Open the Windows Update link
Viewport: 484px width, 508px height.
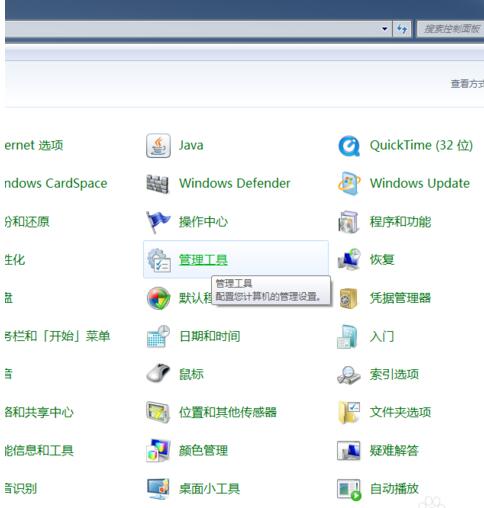[x=420, y=183]
